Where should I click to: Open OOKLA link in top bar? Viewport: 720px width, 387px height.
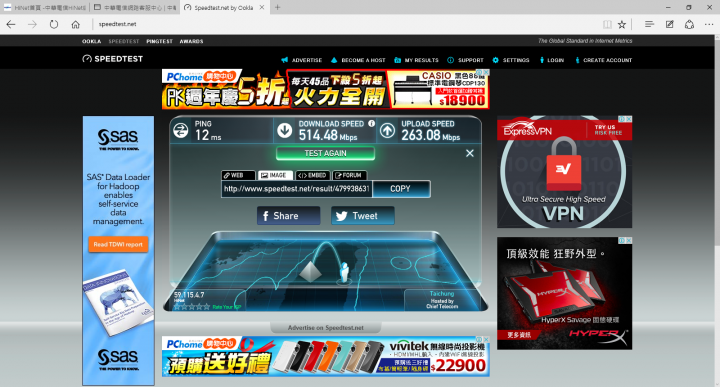click(91, 41)
